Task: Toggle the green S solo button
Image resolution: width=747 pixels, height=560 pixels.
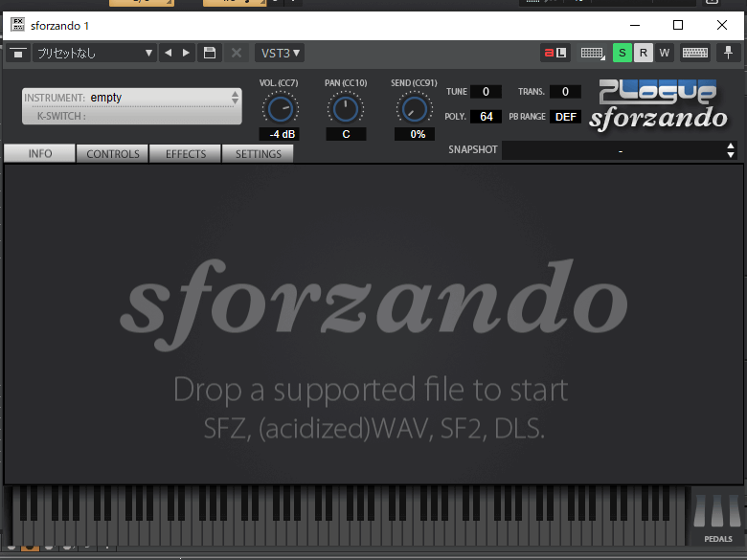Action: (622, 53)
